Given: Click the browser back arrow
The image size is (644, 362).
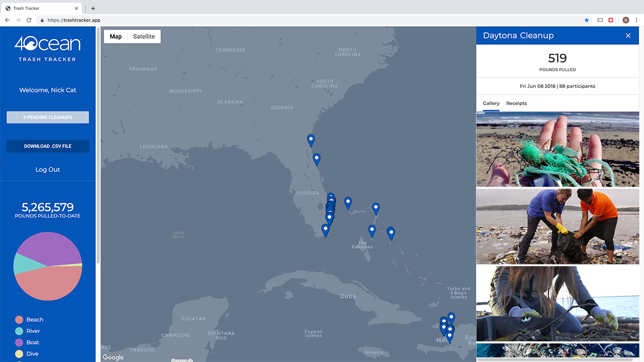Looking at the screenshot, I should point(7,20).
